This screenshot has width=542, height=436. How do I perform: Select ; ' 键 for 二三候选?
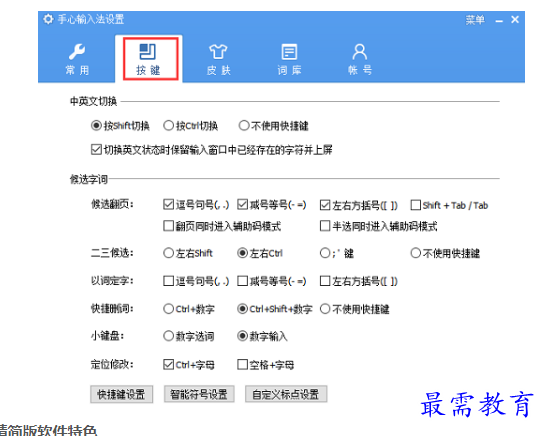tap(325, 253)
